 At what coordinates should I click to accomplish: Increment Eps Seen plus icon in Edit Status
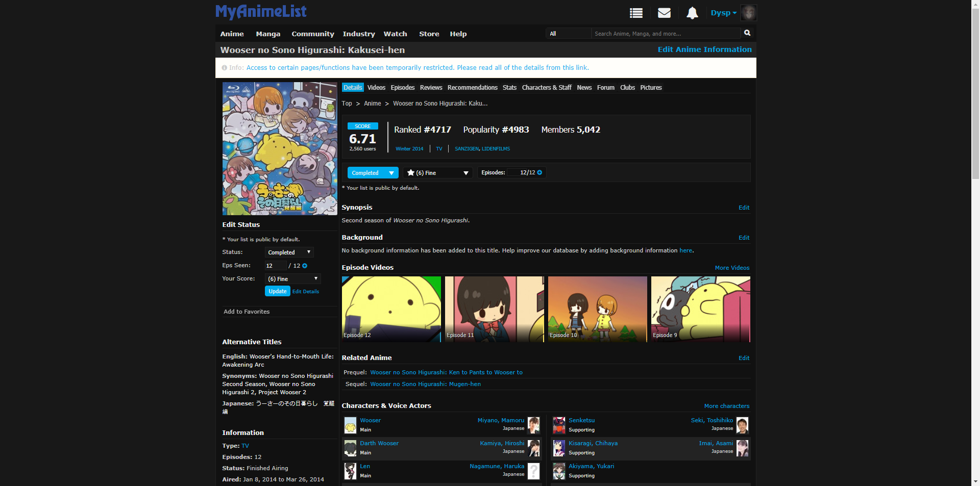click(x=305, y=266)
